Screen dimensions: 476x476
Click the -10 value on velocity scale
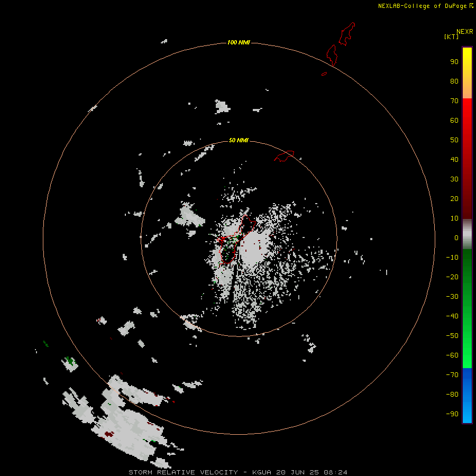pyautogui.click(x=452, y=258)
